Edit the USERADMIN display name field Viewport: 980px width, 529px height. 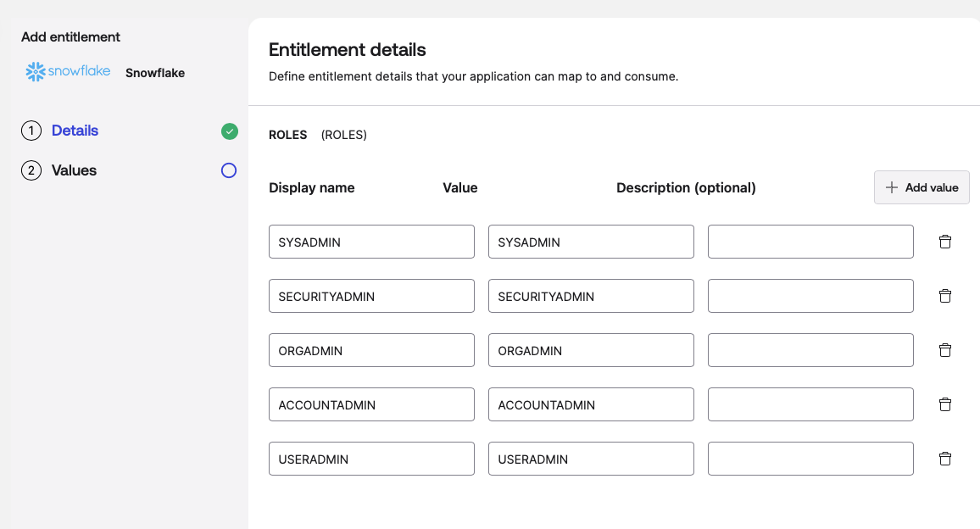371,459
